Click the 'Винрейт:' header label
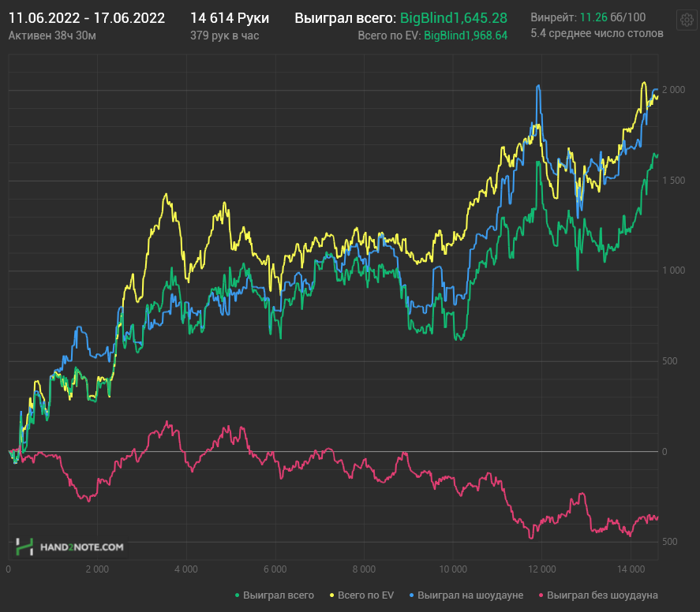The width and height of the screenshot is (700, 612). tap(553, 17)
